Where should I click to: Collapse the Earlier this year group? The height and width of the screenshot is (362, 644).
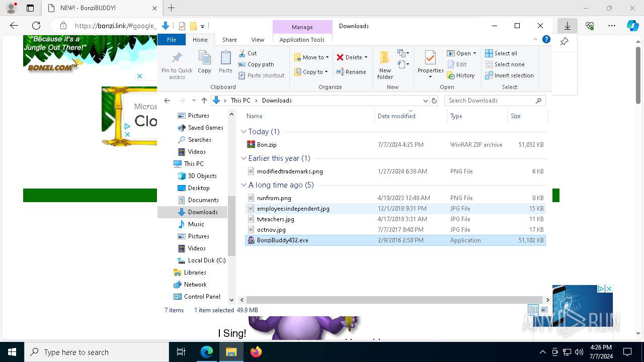click(x=244, y=158)
